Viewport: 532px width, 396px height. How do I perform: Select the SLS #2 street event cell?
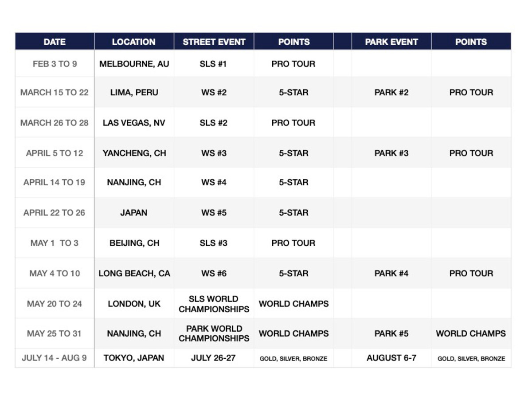214,122
